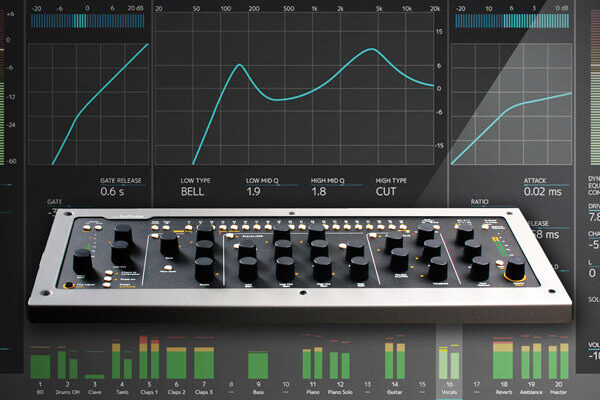600x400 pixels.
Task: Click the Bass channel 9 meter
Action: click(256, 363)
